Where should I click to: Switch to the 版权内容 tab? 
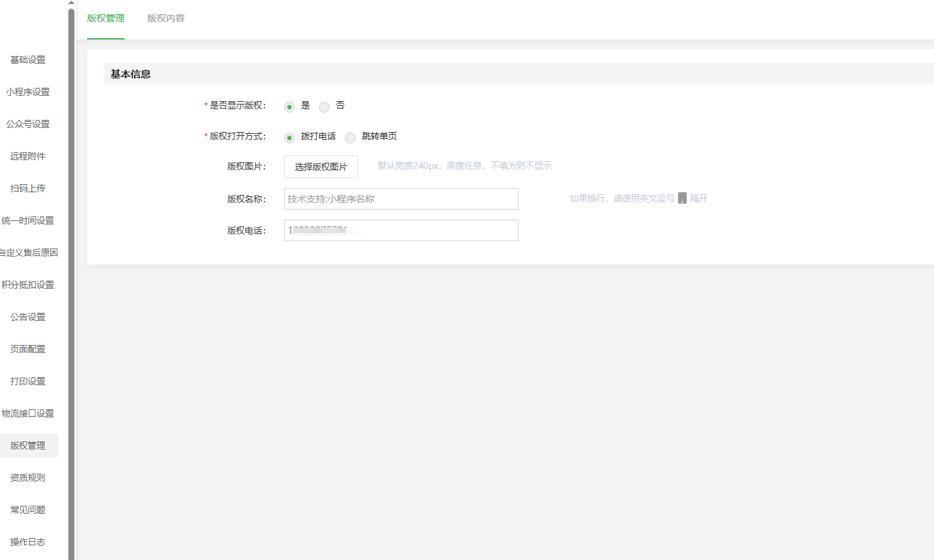coord(166,18)
